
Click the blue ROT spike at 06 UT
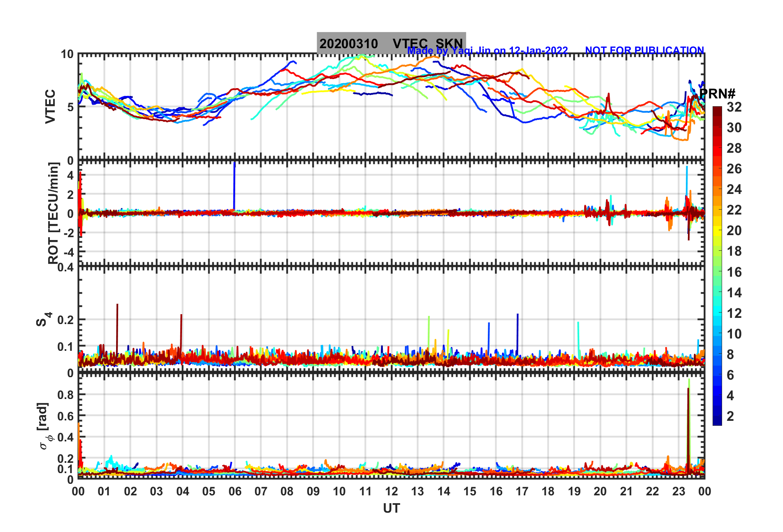(234, 186)
